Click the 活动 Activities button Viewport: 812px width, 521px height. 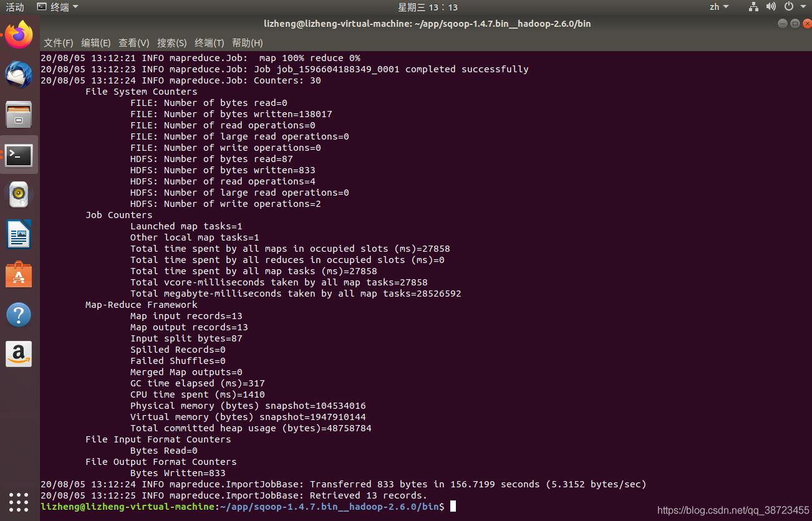point(15,7)
